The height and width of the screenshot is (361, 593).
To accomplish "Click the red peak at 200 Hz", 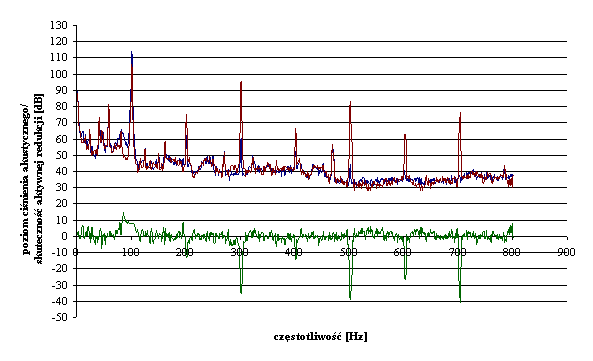I will pos(186,115).
